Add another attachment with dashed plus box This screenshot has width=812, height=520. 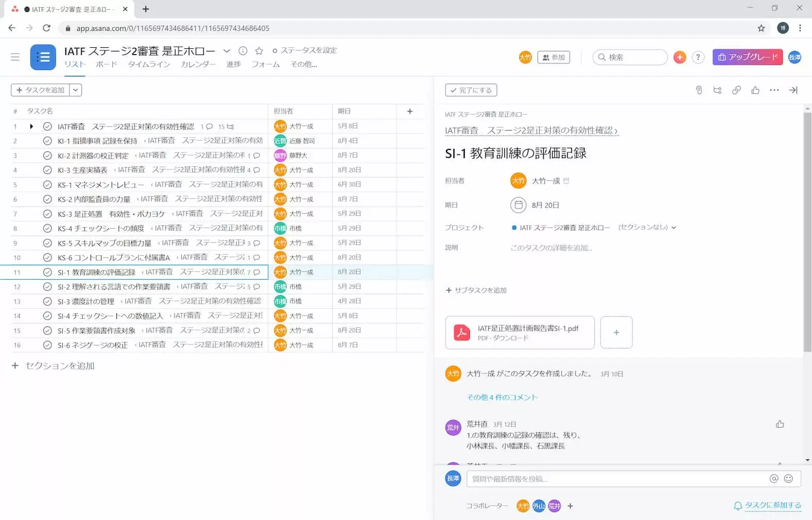[x=616, y=333]
